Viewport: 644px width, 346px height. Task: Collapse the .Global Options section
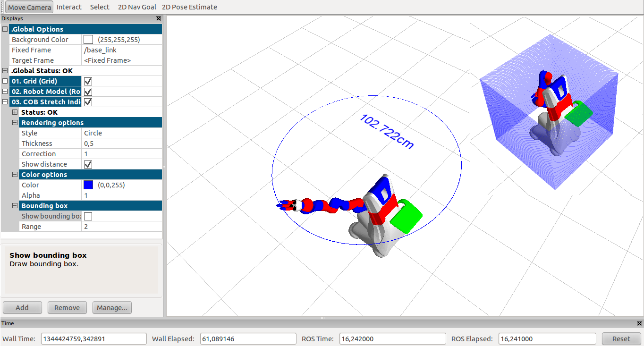pos(5,29)
